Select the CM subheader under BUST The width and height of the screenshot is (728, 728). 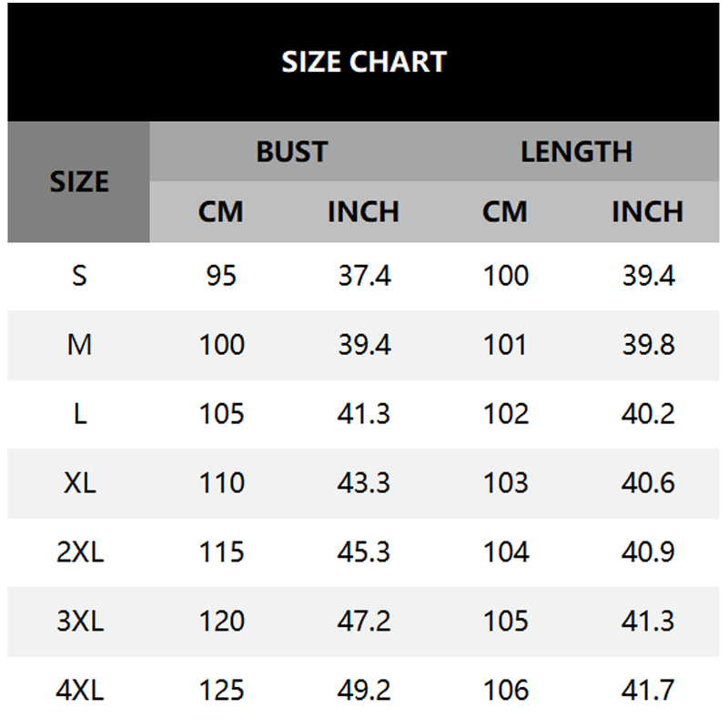221,212
